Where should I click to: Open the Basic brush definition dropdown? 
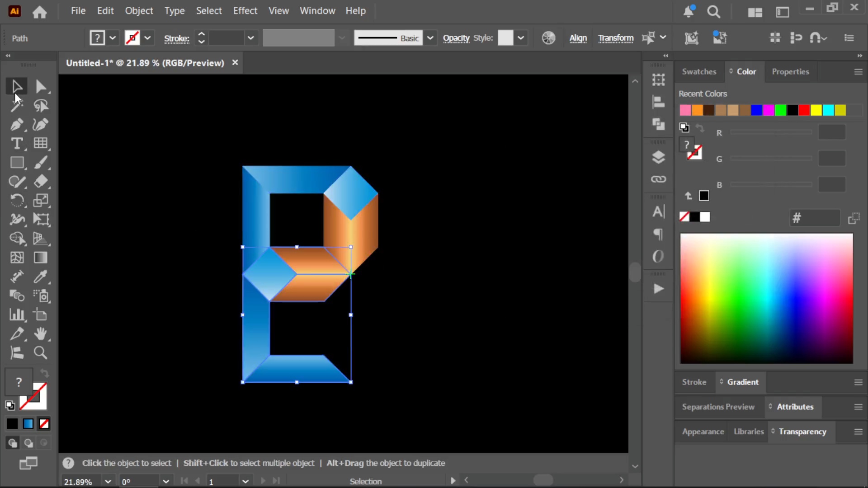coord(430,38)
